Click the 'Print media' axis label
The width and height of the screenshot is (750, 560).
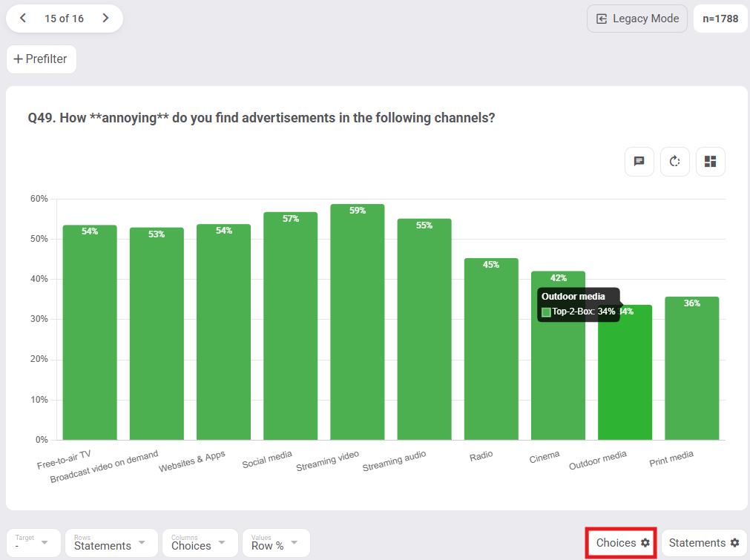pos(671,458)
